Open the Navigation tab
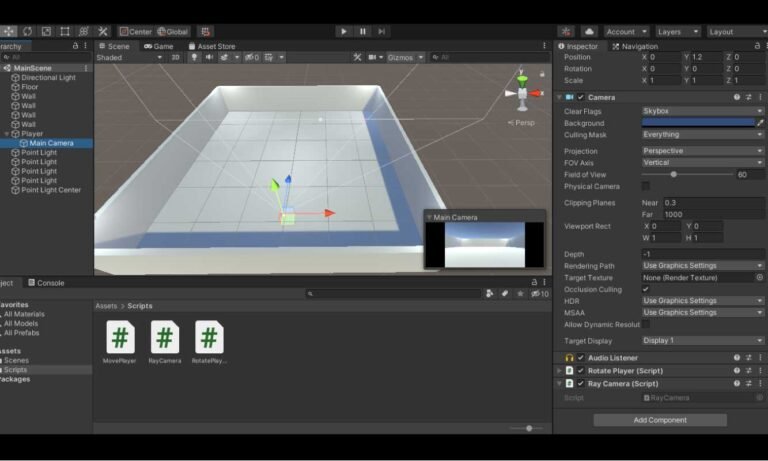The image size is (768, 461). [635, 46]
